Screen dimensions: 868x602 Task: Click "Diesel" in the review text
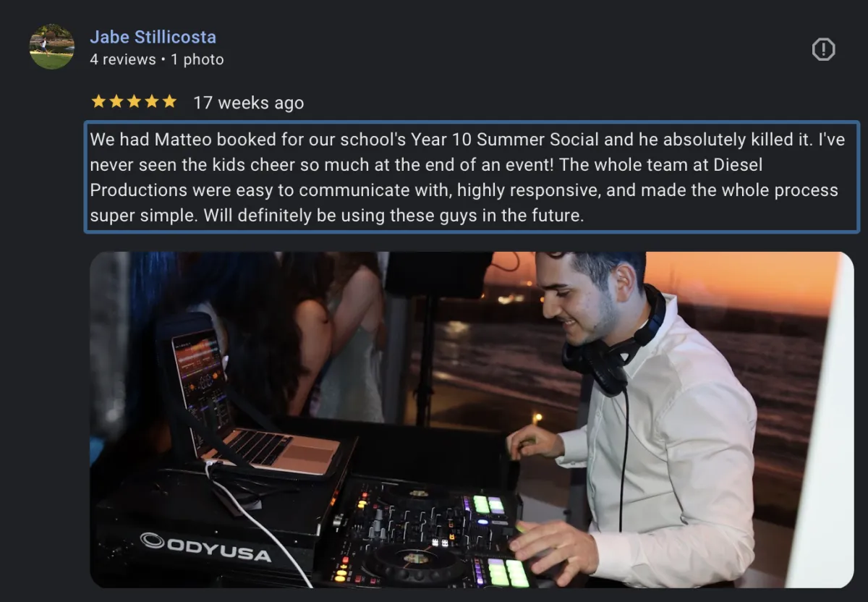coord(738,165)
